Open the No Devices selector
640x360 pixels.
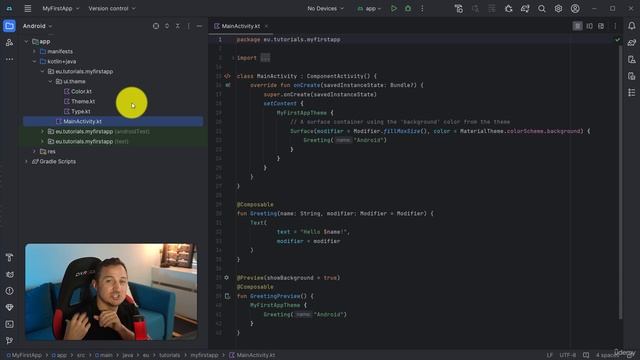tap(325, 8)
